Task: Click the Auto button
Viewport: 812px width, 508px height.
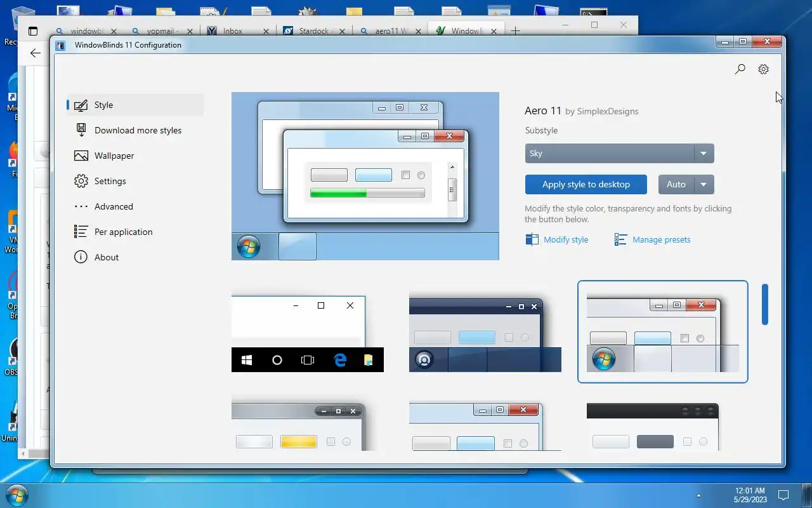Action: 676,184
